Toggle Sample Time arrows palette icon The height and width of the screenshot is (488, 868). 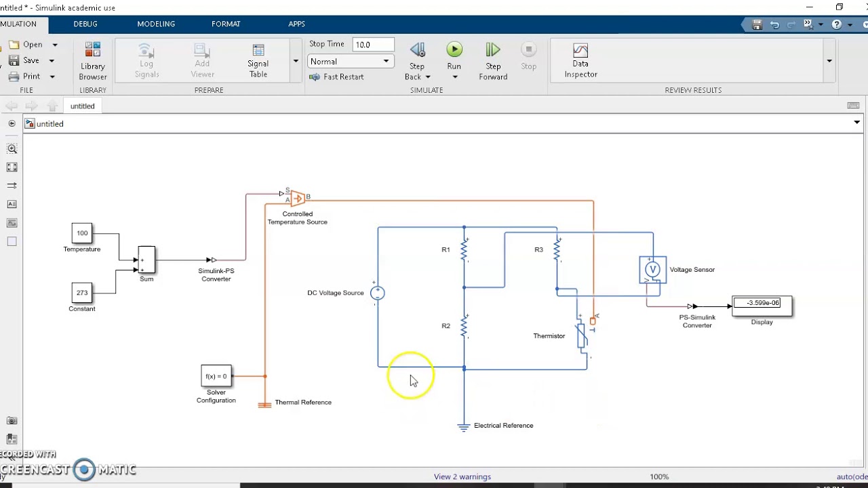[x=12, y=185]
